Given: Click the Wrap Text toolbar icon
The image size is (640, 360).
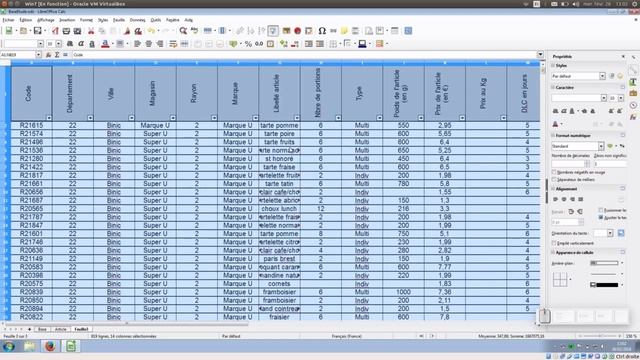Looking at the screenshot, I should tap(173, 44).
